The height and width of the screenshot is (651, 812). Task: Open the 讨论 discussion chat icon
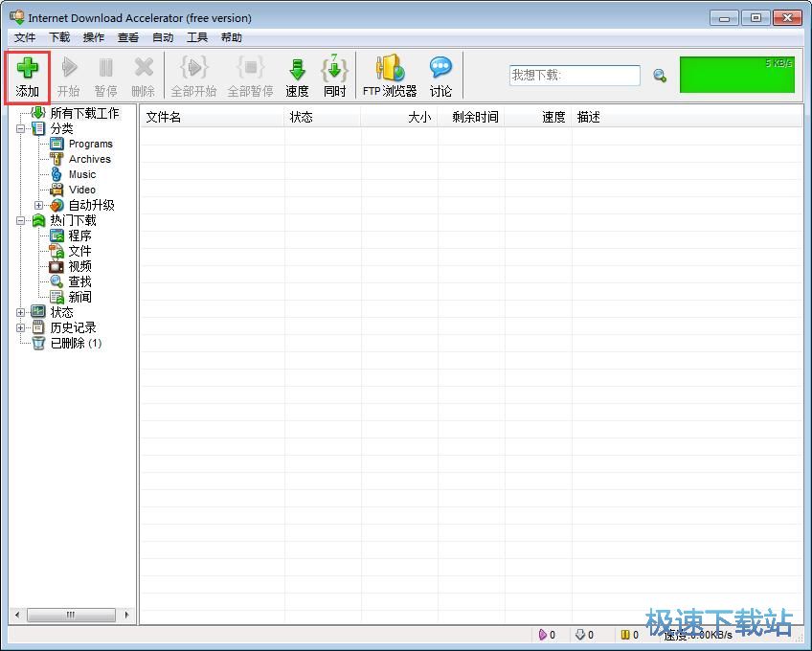coord(440,67)
